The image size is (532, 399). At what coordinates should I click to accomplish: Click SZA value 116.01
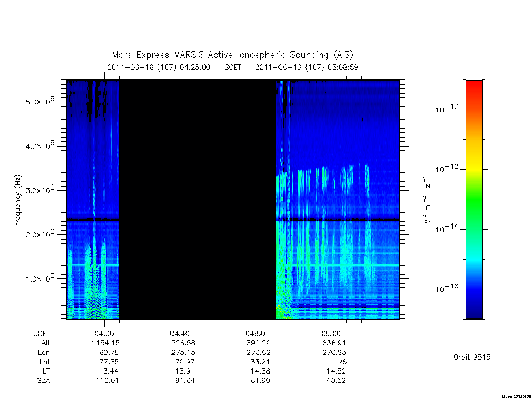(107, 381)
